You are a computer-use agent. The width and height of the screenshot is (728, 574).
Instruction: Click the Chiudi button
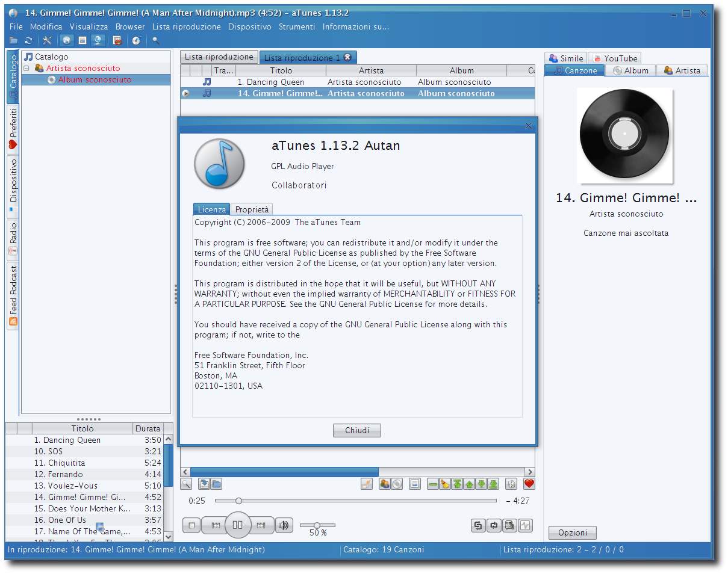click(x=357, y=431)
